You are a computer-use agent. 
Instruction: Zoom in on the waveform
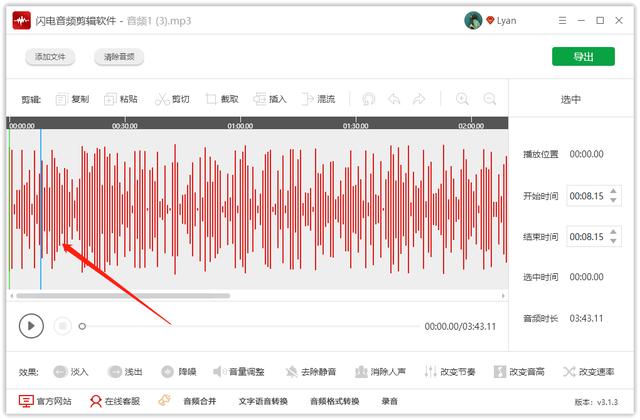[x=462, y=99]
